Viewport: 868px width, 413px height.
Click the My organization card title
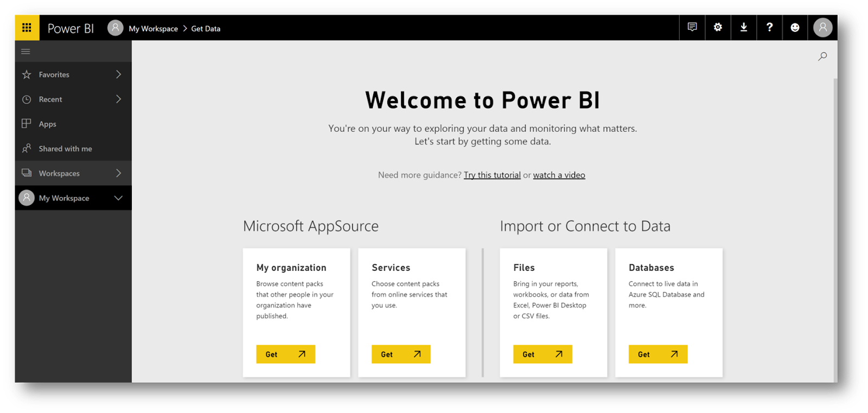(291, 268)
